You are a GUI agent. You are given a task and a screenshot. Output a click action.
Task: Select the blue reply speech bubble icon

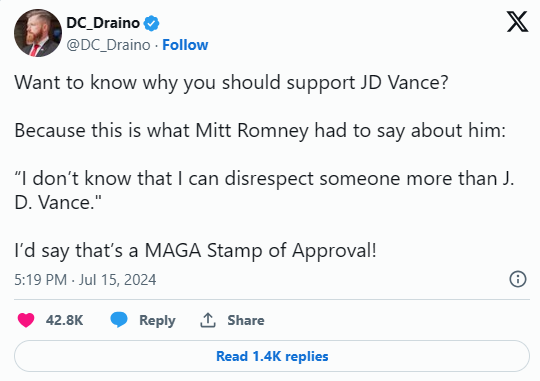[119, 320]
